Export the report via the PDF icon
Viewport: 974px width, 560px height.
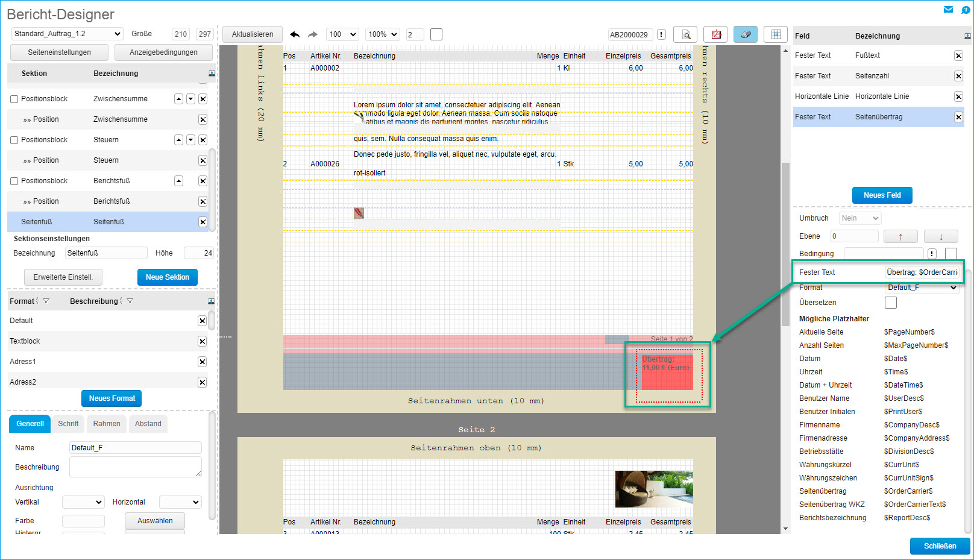(x=715, y=34)
